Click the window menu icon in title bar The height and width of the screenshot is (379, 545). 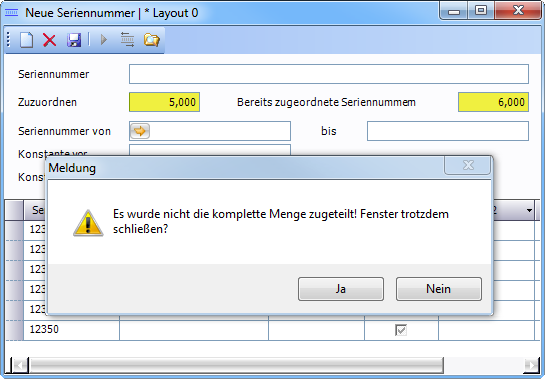[11, 13]
